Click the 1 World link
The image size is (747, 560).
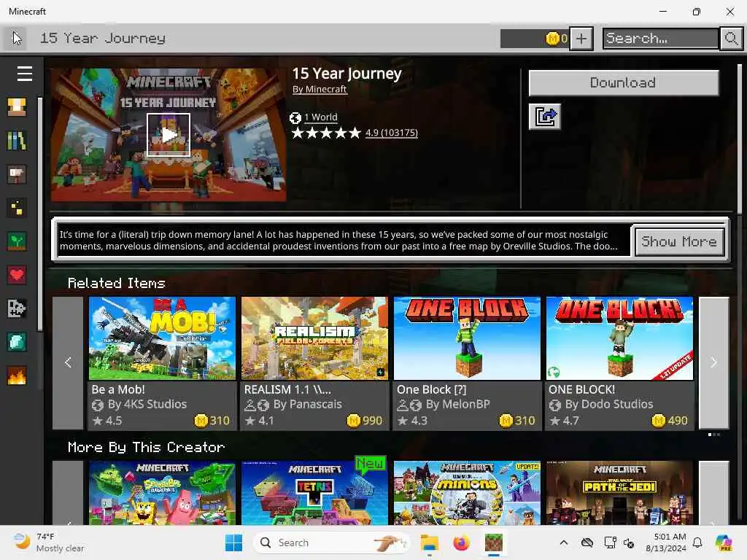321,117
